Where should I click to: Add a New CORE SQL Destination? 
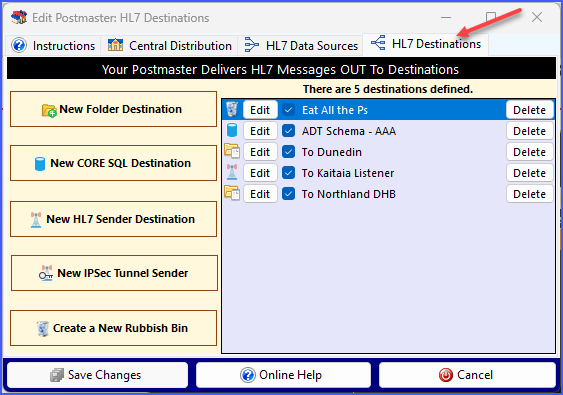coord(113,163)
